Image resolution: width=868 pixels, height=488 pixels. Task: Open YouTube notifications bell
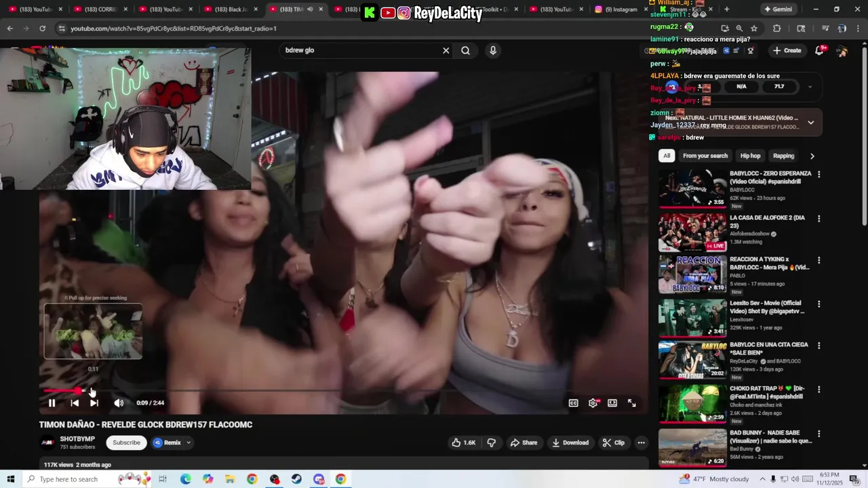coord(819,50)
